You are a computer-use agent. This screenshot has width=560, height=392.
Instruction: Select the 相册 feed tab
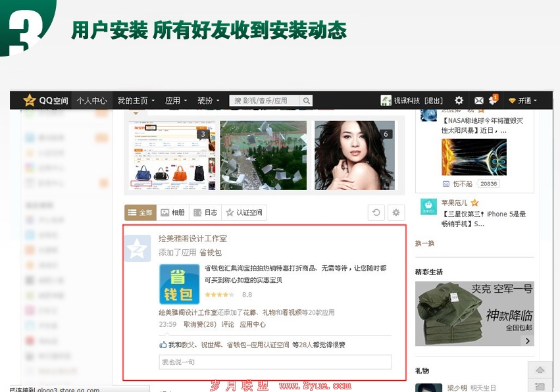coord(173,212)
